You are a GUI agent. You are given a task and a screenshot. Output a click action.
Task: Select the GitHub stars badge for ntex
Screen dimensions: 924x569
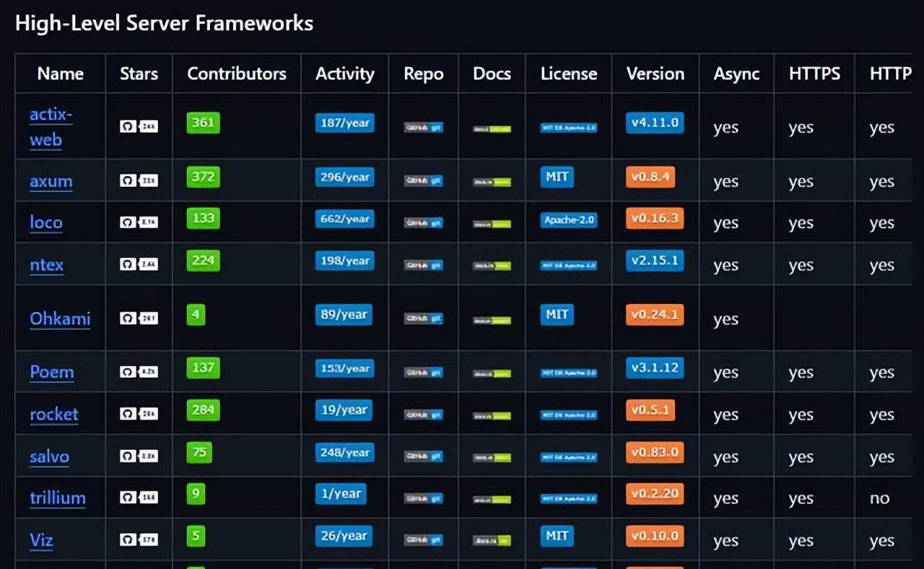click(x=139, y=264)
